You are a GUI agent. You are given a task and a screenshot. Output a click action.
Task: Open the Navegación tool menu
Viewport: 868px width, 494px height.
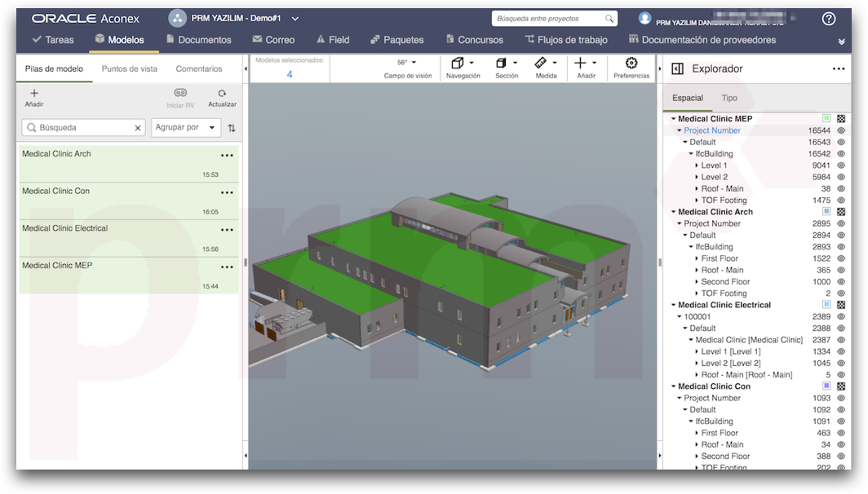(463, 68)
